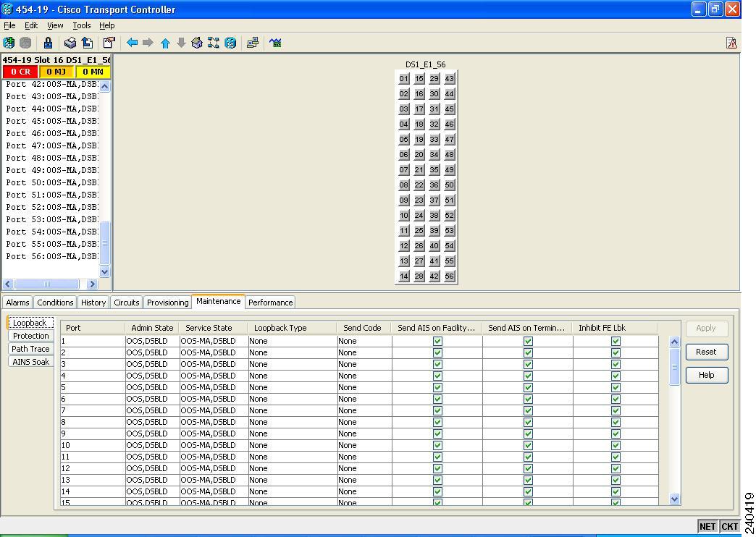Click the home view house icon
The image size is (756, 537).
[x=197, y=43]
